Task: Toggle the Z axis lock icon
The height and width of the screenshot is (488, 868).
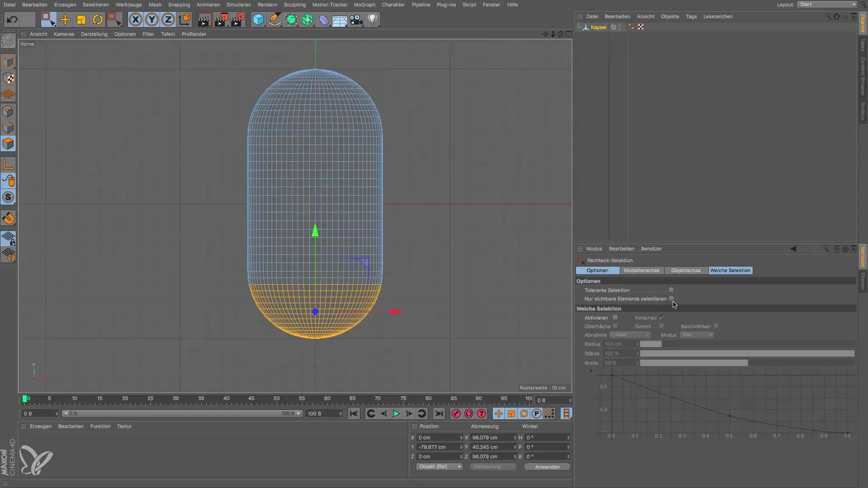Action: click(168, 20)
